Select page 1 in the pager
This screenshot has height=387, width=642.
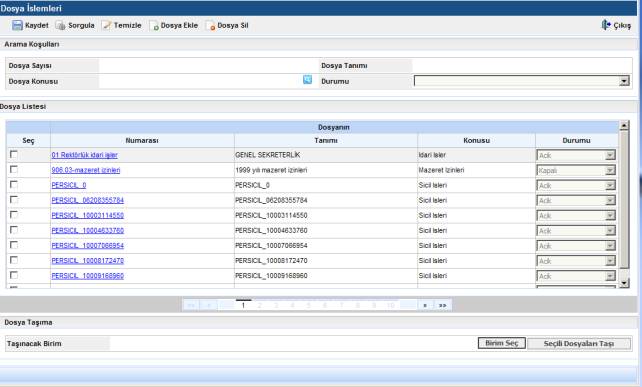243,306
